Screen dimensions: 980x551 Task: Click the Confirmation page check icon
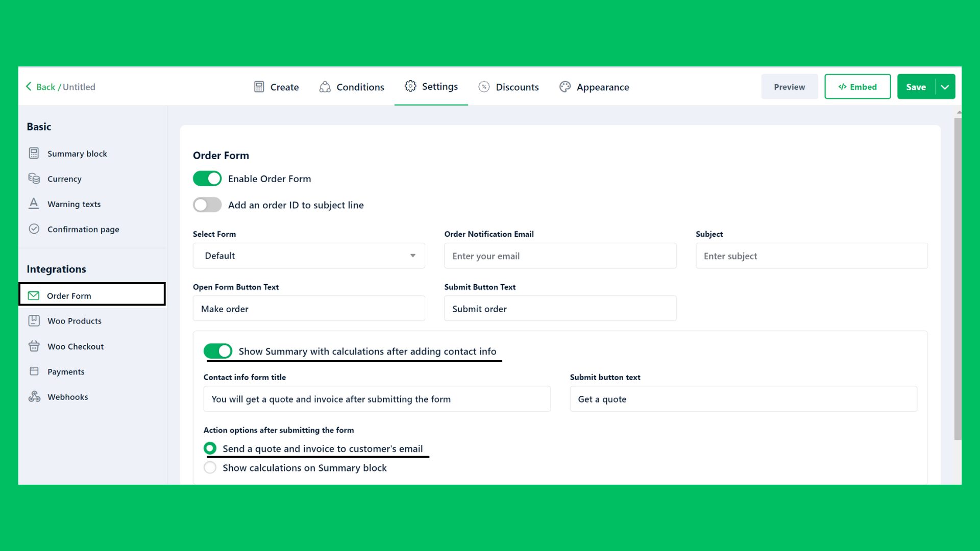pos(34,229)
